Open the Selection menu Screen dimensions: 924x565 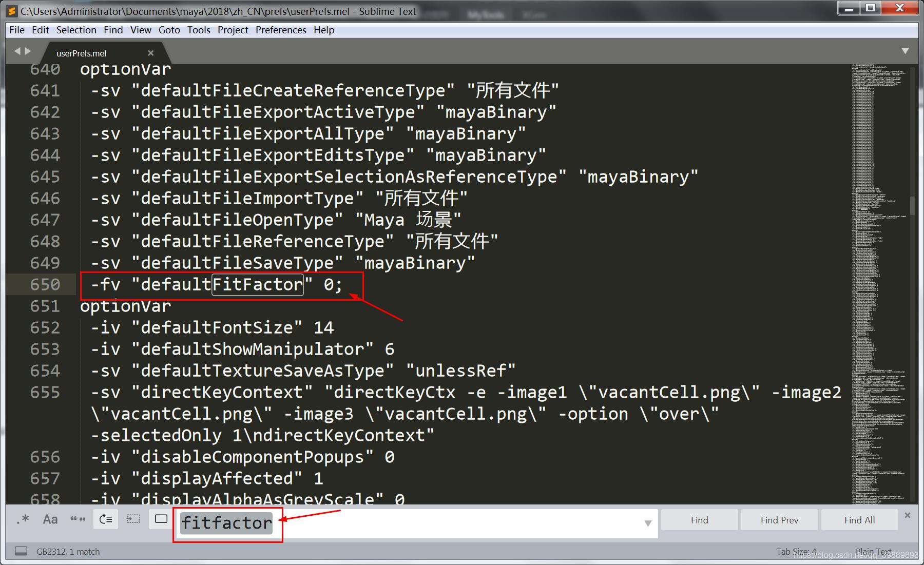point(76,30)
